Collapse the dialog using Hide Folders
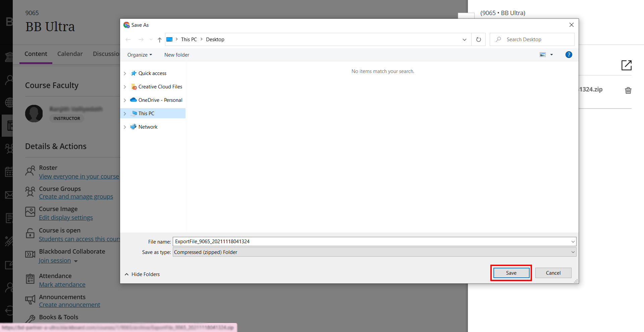 [x=142, y=274]
